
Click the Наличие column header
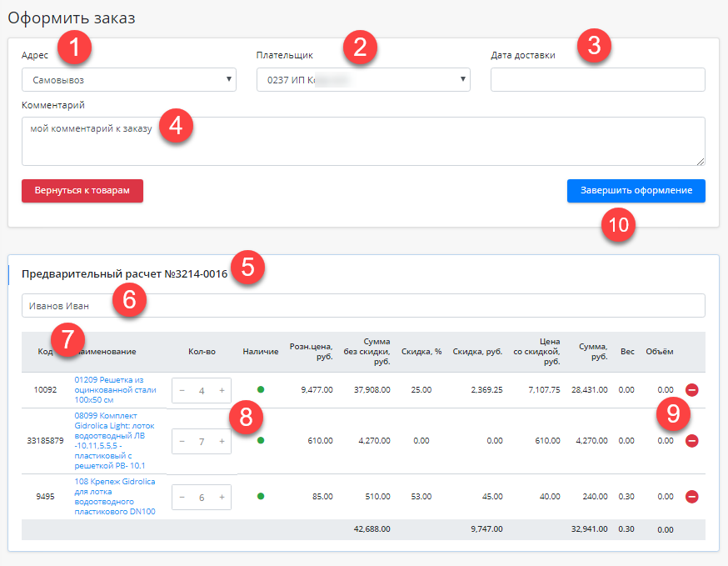260,353
